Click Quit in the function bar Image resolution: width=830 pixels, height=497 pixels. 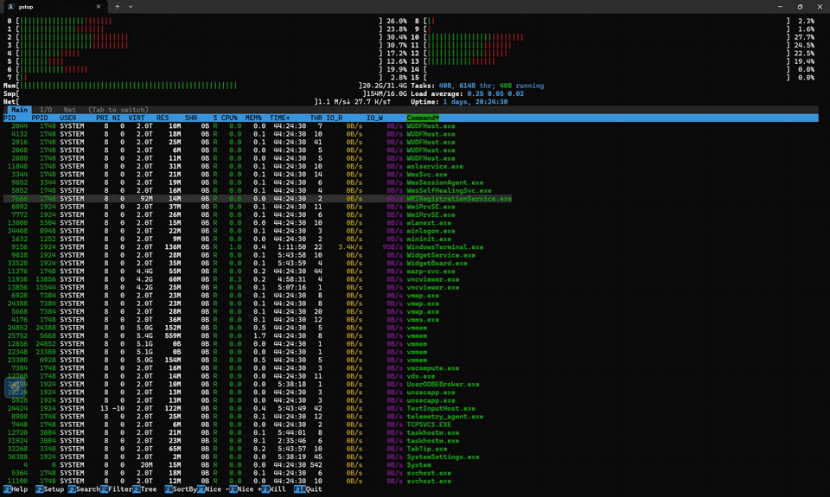coord(312,490)
